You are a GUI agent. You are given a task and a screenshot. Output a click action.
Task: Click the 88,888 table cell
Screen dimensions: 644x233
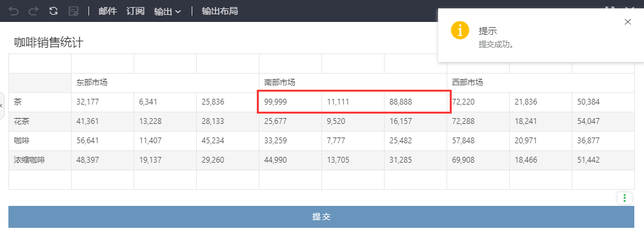coord(415,102)
